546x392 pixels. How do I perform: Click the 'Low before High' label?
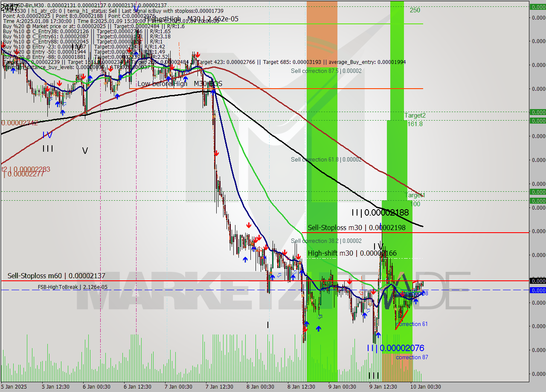(x=162, y=84)
